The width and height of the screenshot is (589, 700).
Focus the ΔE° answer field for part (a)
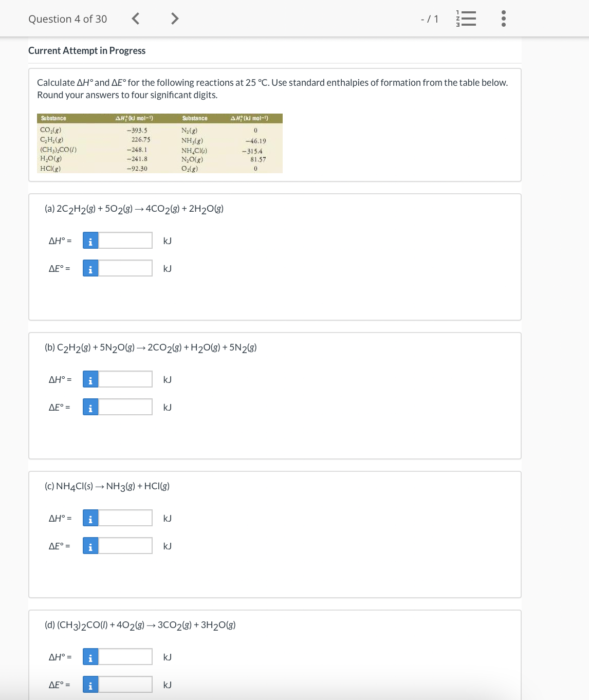tap(125, 268)
